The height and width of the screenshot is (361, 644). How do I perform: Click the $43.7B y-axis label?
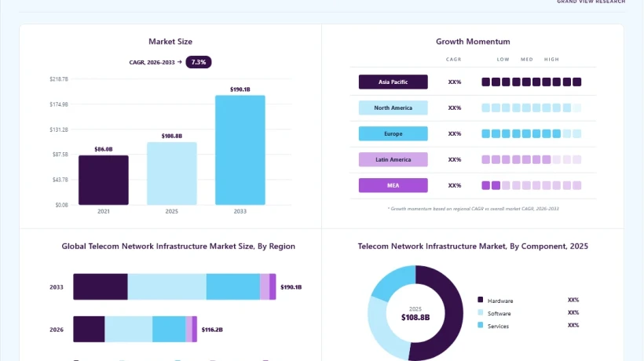[60, 180]
